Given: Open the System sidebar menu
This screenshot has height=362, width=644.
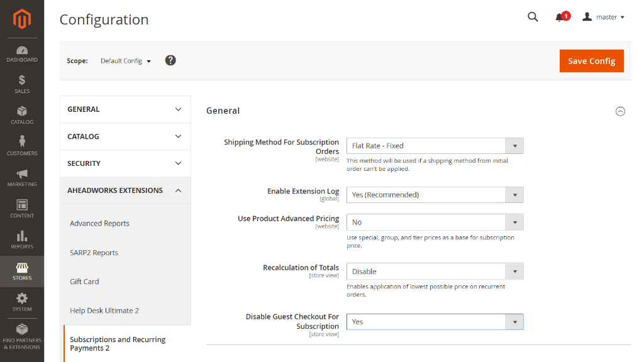Looking at the screenshot, I should click(22, 302).
